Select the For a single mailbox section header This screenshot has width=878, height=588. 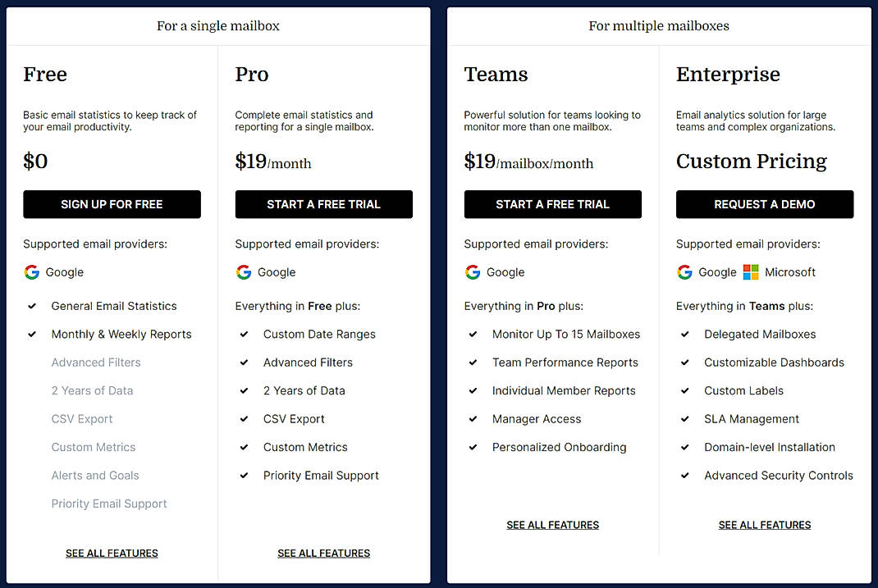pyautogui.click(x=217, y=25)
